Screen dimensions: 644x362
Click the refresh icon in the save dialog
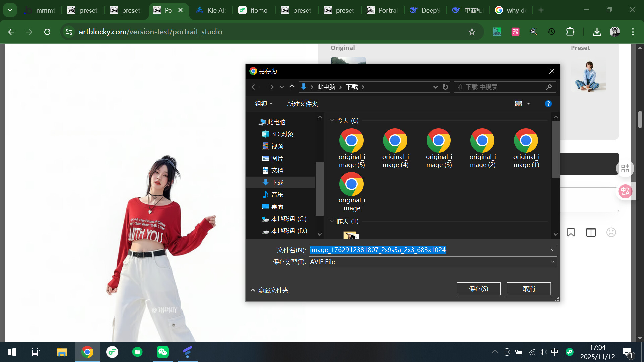coord(445,87)
